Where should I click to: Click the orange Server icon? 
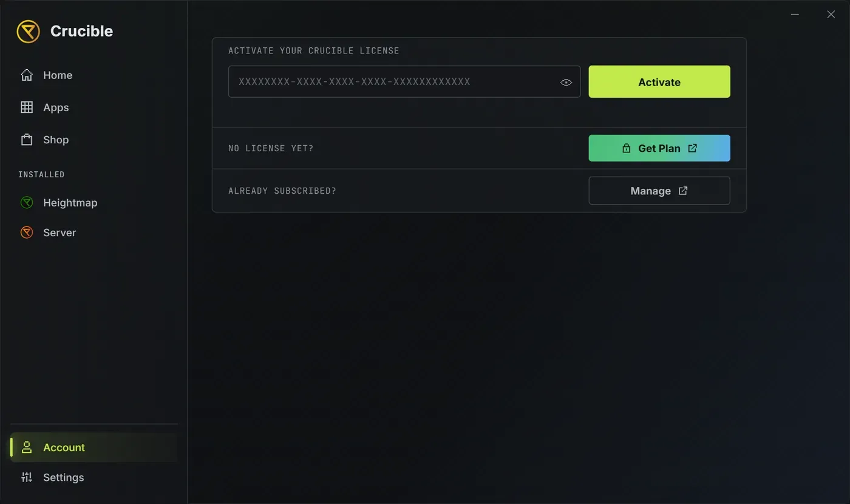(27, 233)
